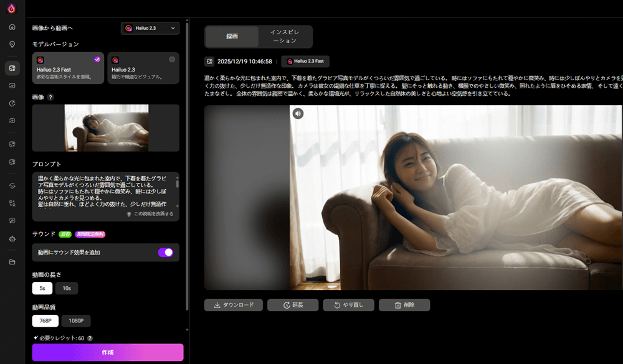Click the prompt text box scrollbar
The image size is (623, 364).
(x=177, y=185)
